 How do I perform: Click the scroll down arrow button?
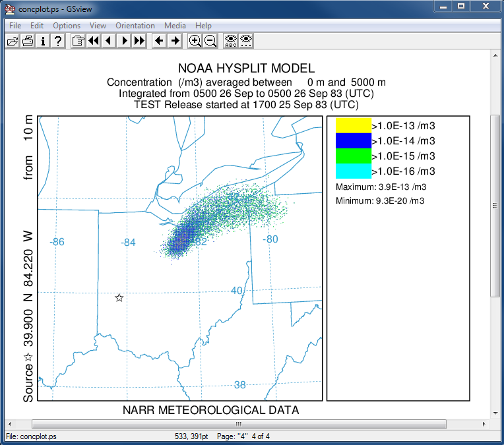pos(495,413)
